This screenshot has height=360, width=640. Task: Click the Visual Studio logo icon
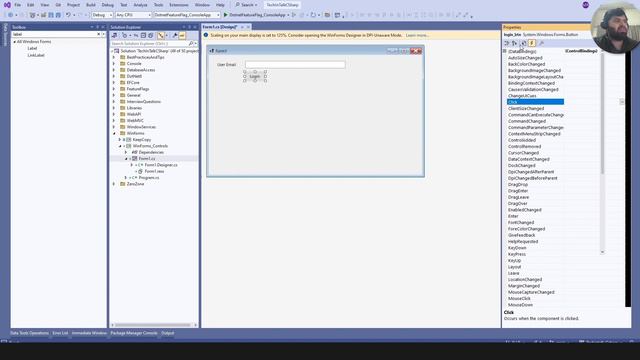click(x=7, y=5)
